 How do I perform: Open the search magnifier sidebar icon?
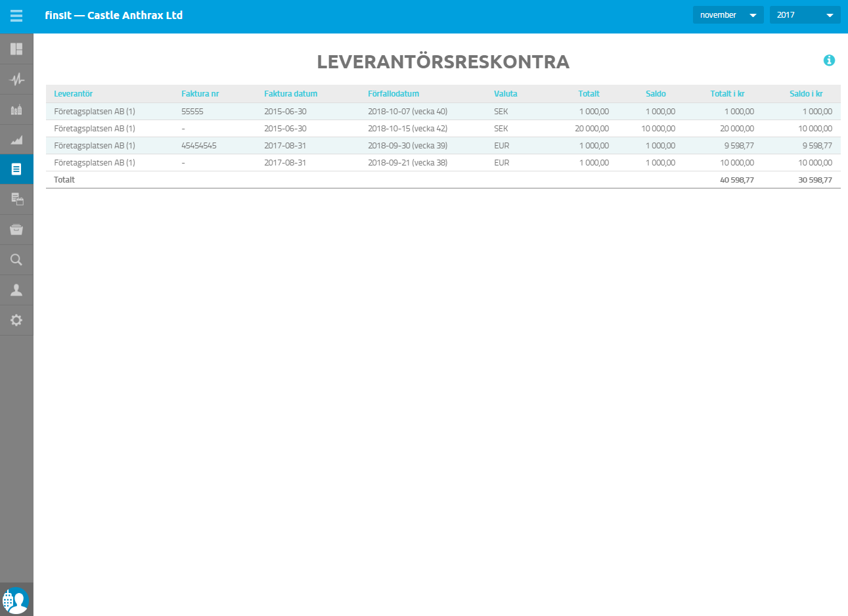(16, 260)
